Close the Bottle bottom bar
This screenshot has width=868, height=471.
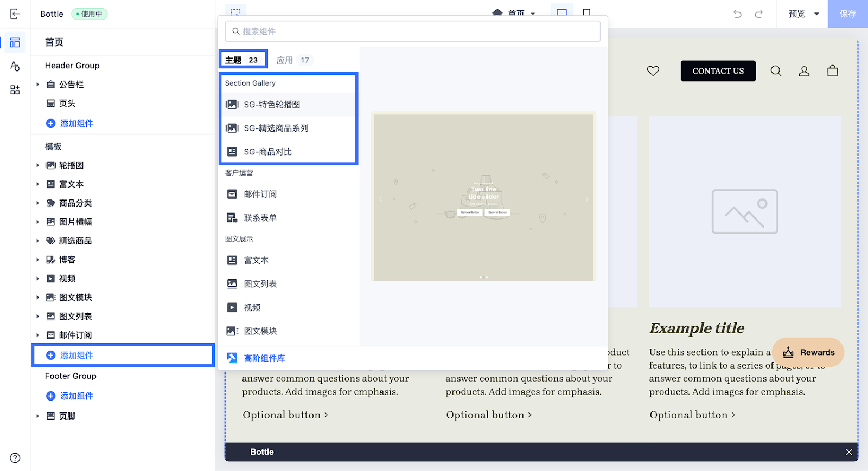[x=849, y=452]
